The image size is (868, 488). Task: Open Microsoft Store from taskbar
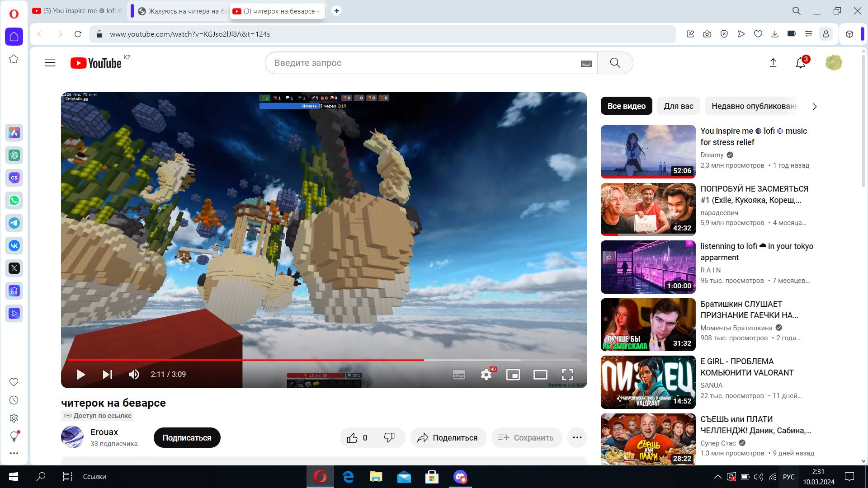click(x=432, y=477)
